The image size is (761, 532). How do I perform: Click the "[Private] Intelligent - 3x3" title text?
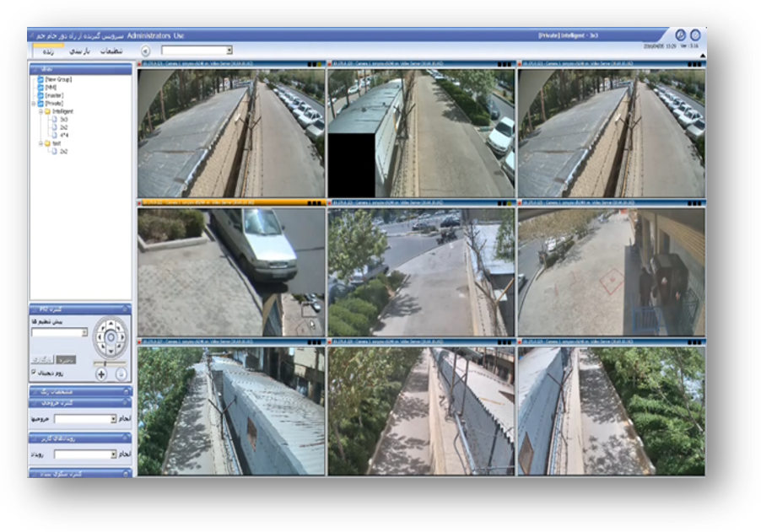click(x=568, y=35)
